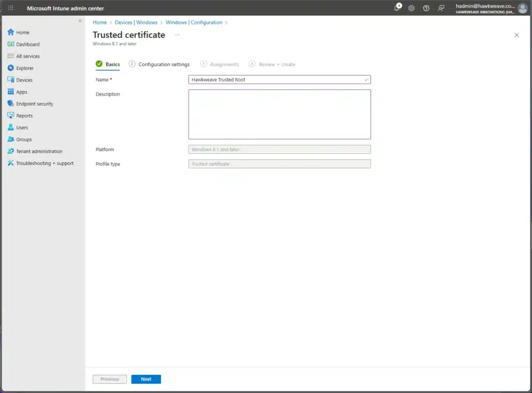Collapse the left navigation sidebar

pyautogui.click(x=80, y=21)
